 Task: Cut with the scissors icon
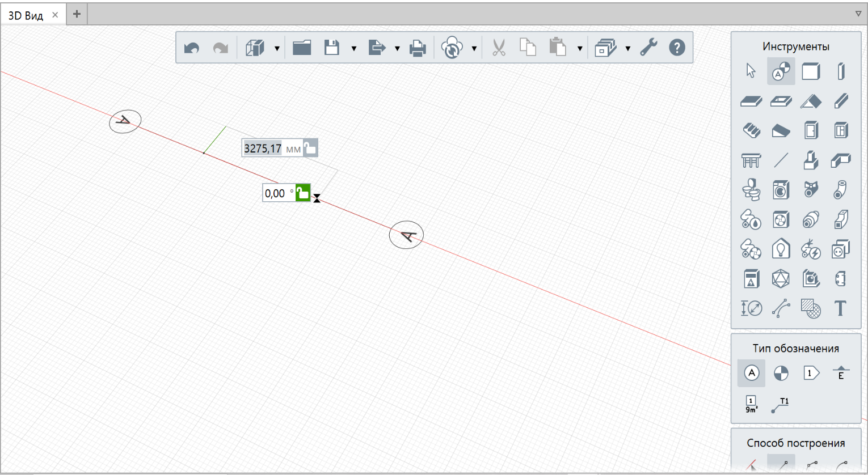coord(499,48)
